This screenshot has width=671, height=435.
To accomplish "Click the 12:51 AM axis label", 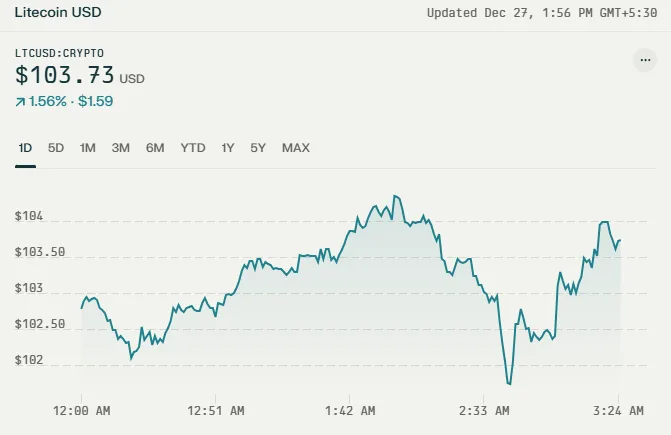I will 216,411.
